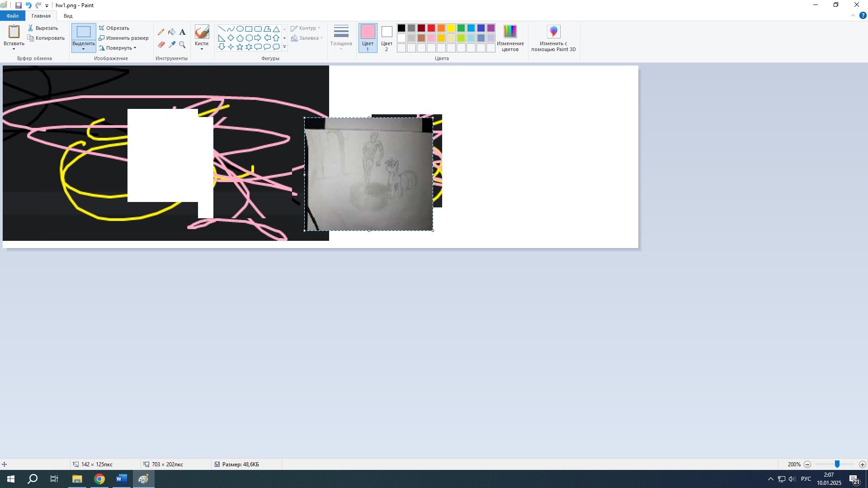Screen dimensions: 868x488
Task: Switch to the Вид tab
Action: click(x=68, y=16)
